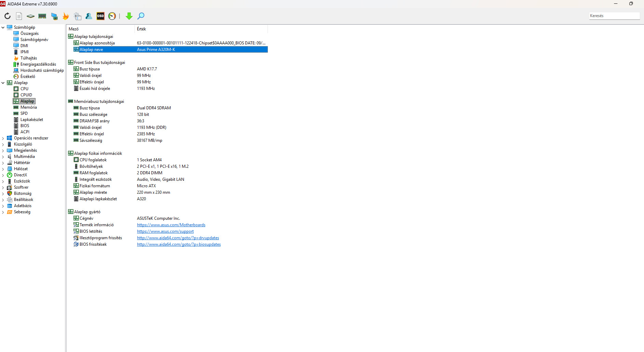644x352 pixels.
Task: Click the Fizikai formátum row
Action: [x=170, y=186]
